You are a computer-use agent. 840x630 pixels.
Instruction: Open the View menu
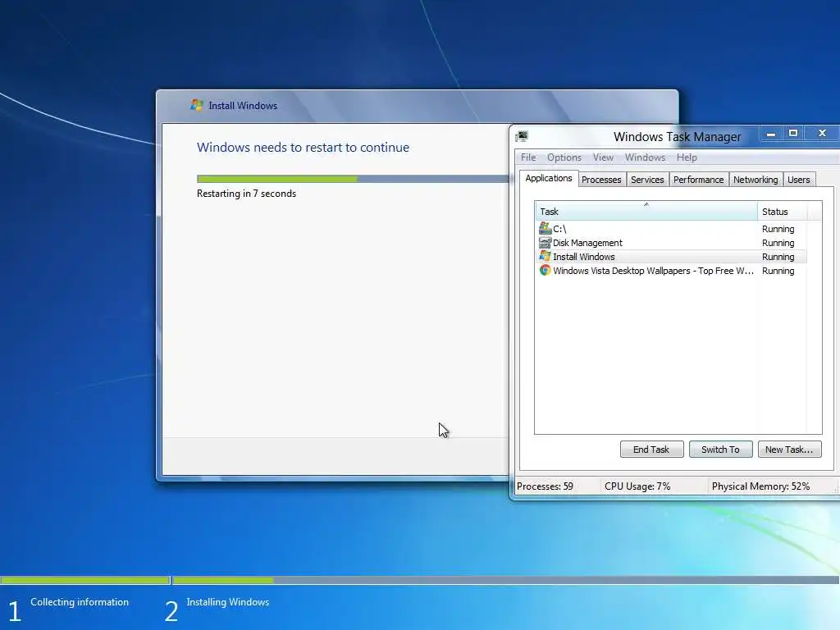tap(603, 157)
